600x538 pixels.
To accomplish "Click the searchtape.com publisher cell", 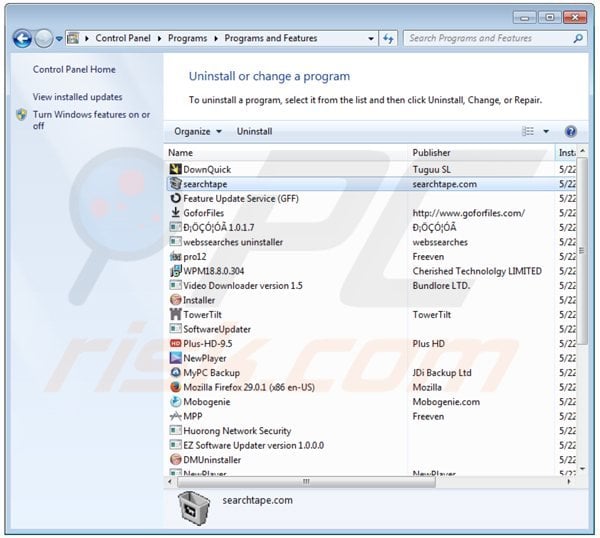I will 444,184.
